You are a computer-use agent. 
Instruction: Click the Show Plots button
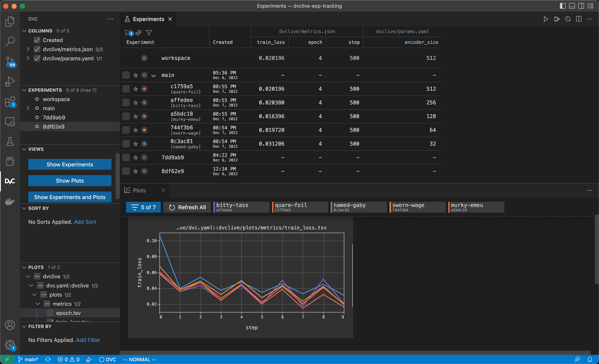70,181
